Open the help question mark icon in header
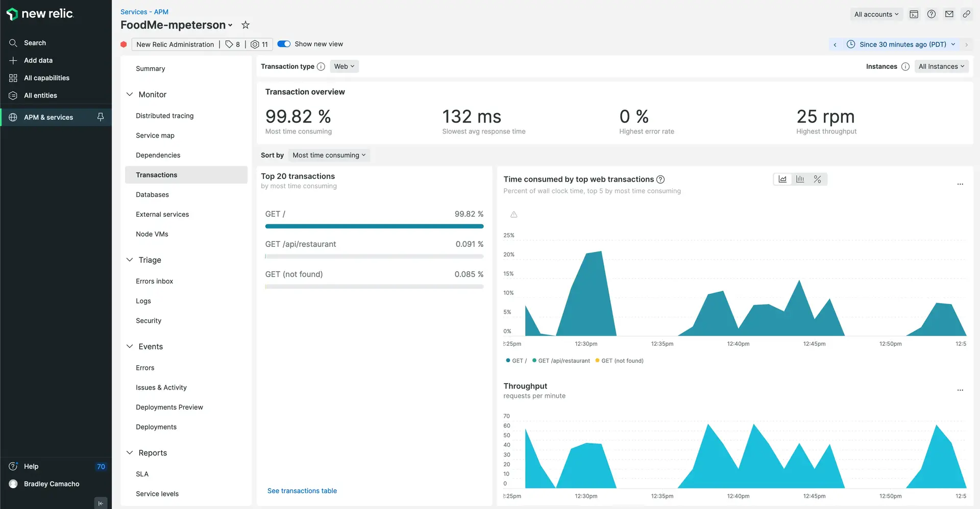The width and height of the screenshot is (980, 509). (932, 14)
